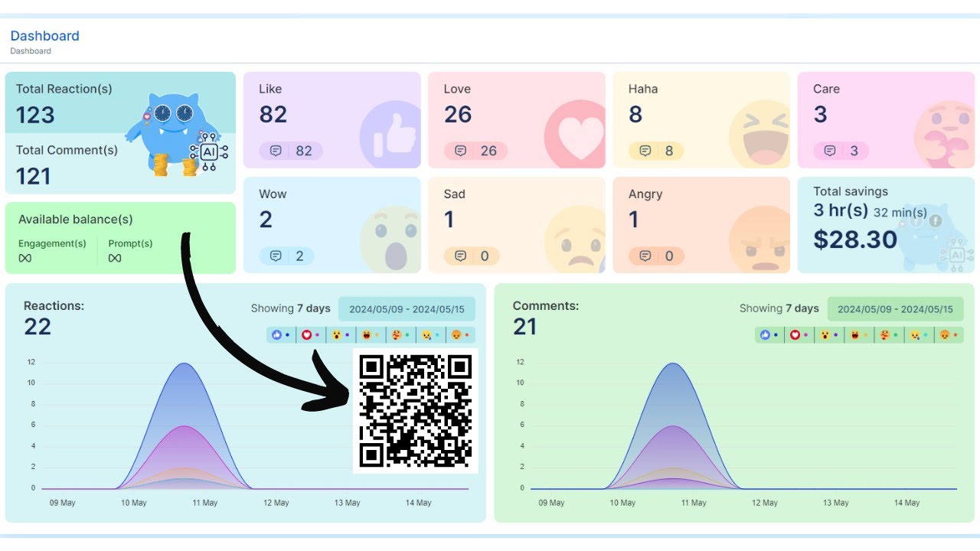Click the Angry card comment count badge

[x=656, y=256]
